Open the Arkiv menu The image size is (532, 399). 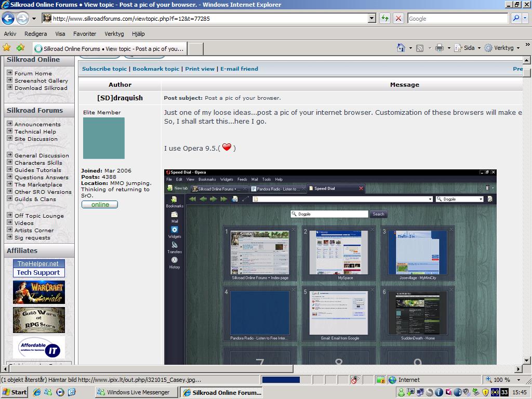tap(10, 34)
